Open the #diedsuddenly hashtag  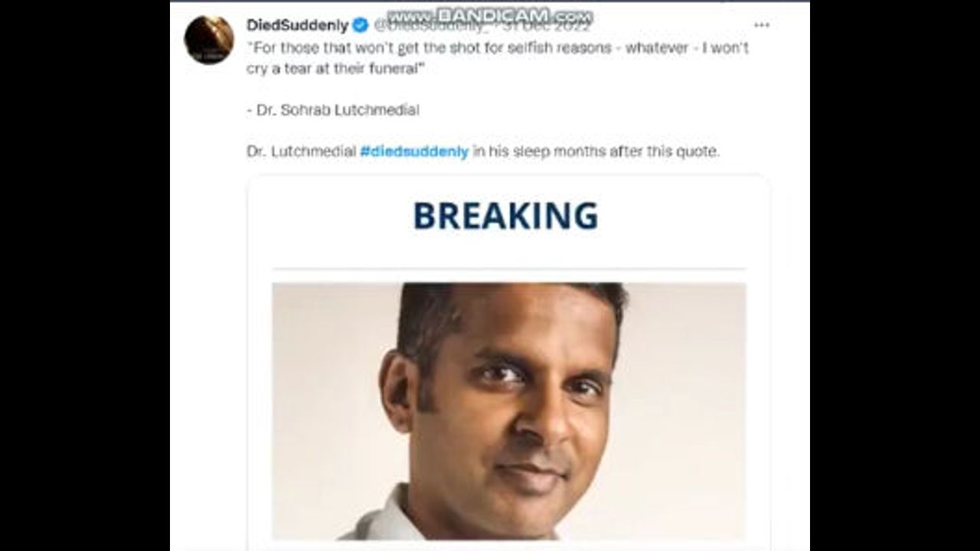tap(413, 152)
